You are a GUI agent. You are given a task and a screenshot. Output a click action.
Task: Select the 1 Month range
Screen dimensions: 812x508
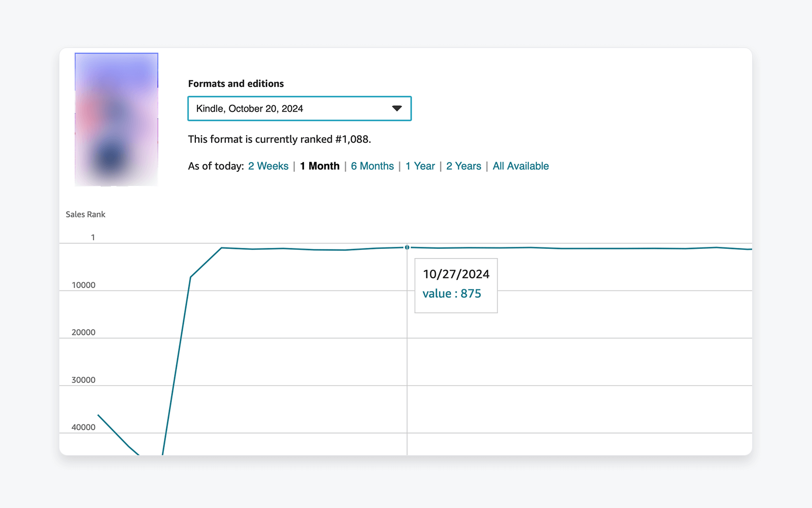[320, 166]
